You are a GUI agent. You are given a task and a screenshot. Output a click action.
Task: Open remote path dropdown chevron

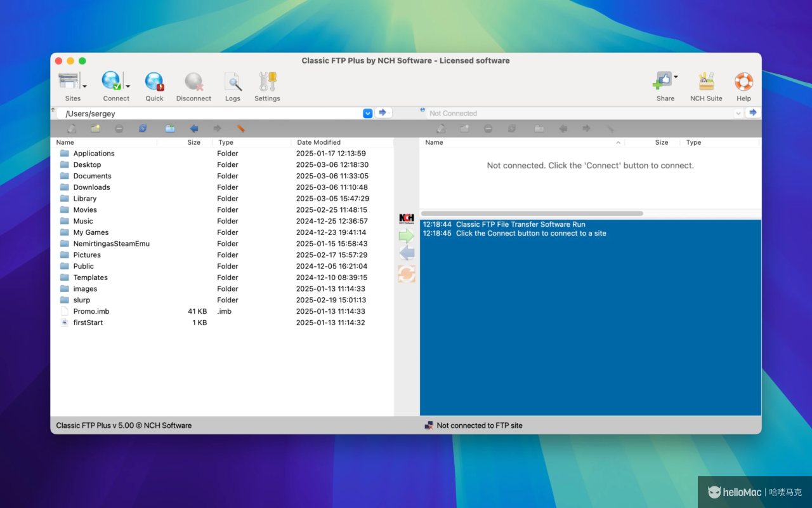pyautogui.click(x=738, y=113)
